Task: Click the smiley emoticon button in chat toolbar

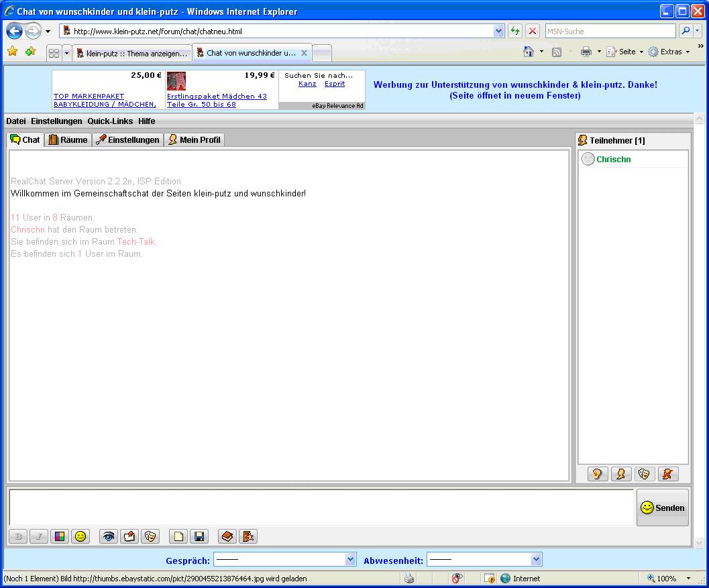Action: 80,536
